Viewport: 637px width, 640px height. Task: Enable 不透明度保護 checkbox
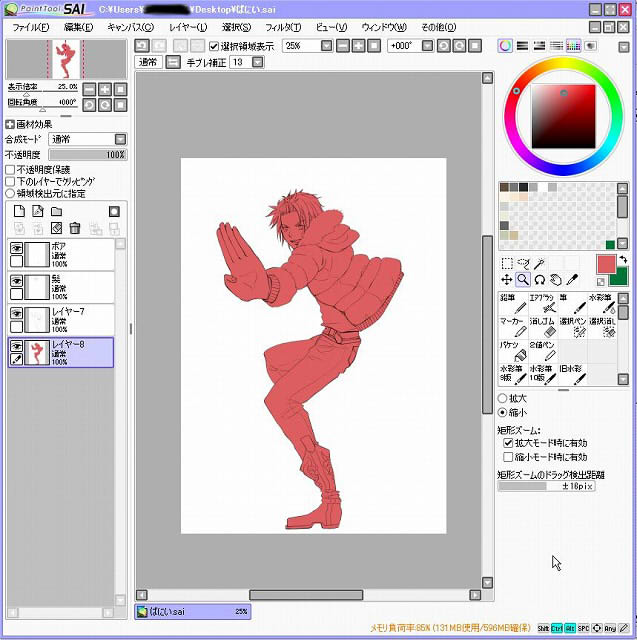coord(10,169)
